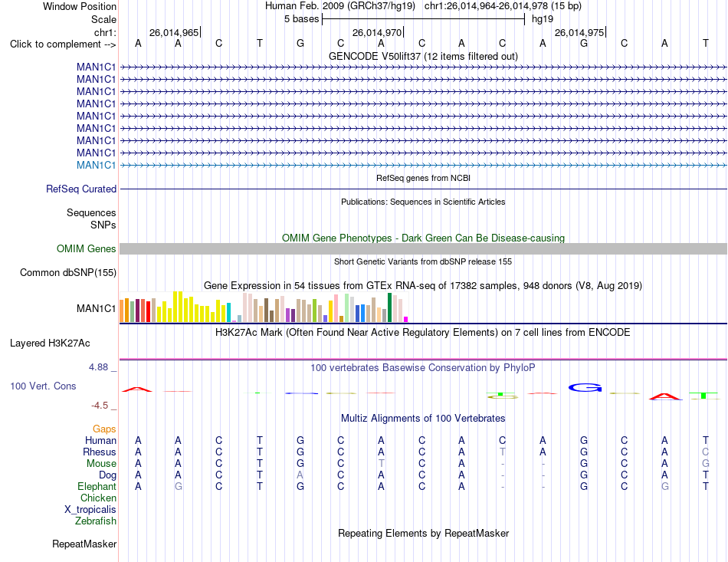The image size is (728, 562).
Task: Click the faded T in Mouse alignment row
Action: [381, 464]
